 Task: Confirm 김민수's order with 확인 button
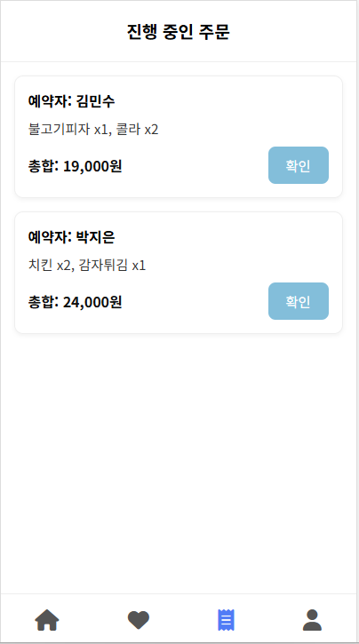tap(299, 165)
